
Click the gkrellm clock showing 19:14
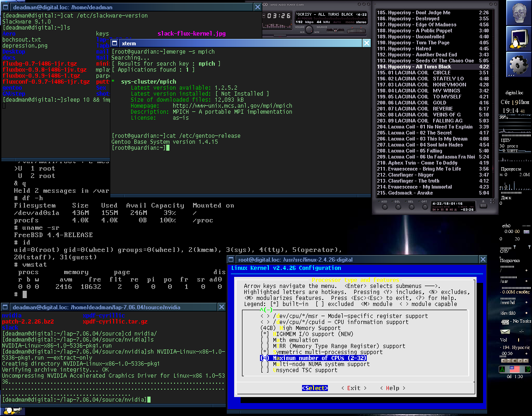coord(511,111)
